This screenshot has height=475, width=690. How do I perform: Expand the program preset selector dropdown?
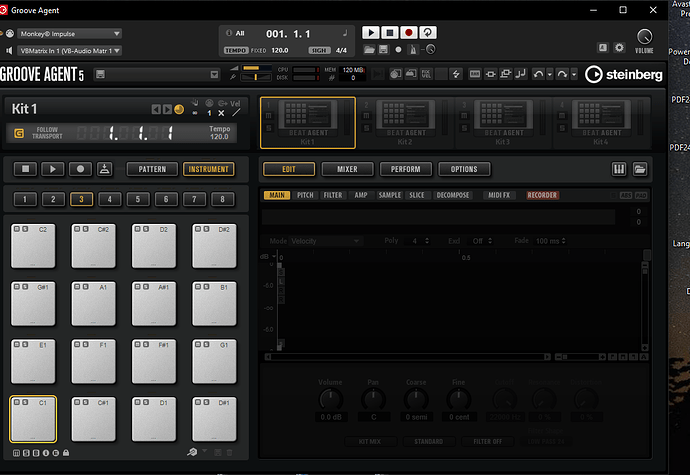point(214,74)
